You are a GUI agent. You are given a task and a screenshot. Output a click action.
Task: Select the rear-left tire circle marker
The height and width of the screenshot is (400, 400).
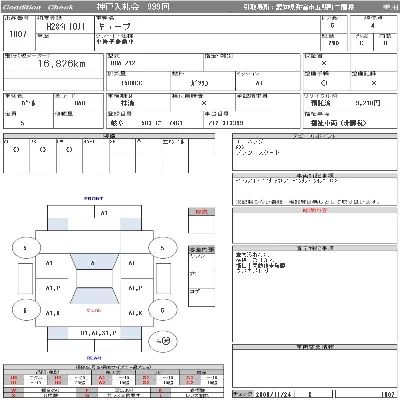coord(26,310)
